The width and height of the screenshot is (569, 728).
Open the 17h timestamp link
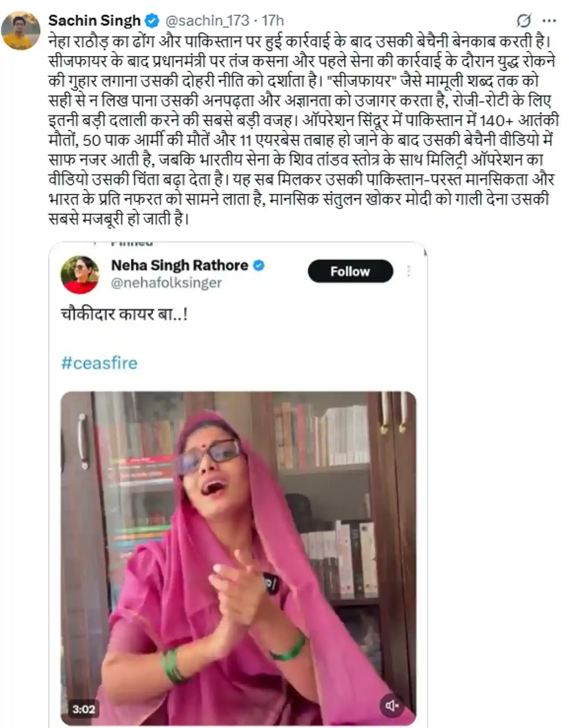coord(272,20)
